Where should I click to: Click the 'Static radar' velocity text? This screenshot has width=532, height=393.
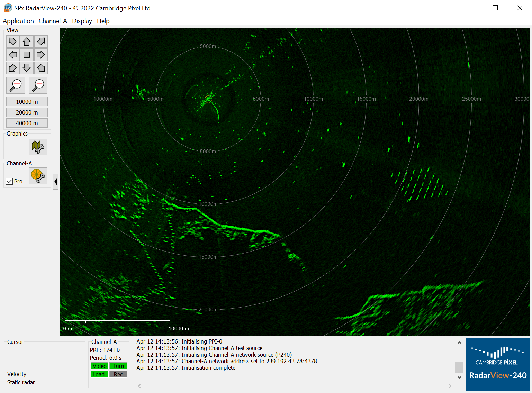21,382
